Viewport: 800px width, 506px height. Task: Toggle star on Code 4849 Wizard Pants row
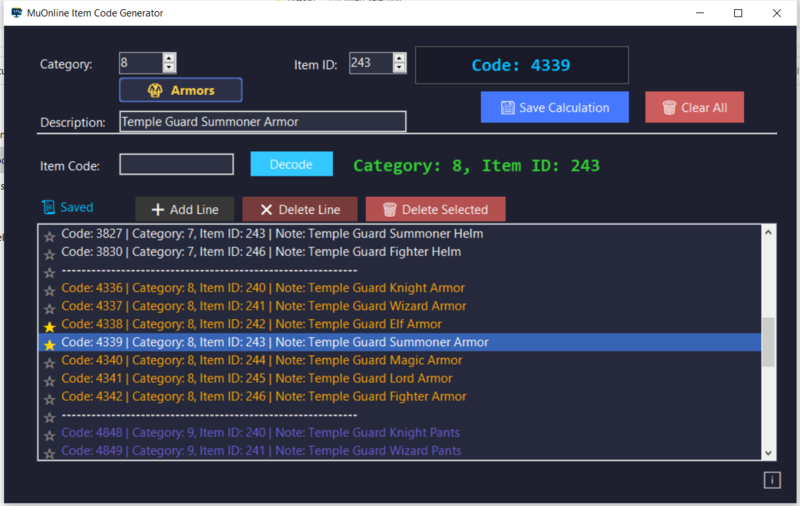click(x=49, y=453)
